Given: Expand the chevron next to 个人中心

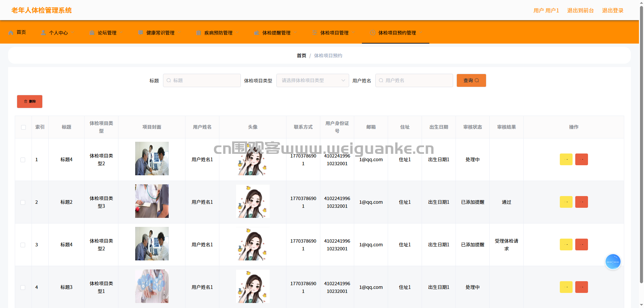Looking at the screenshot, I should click(72, 33).
